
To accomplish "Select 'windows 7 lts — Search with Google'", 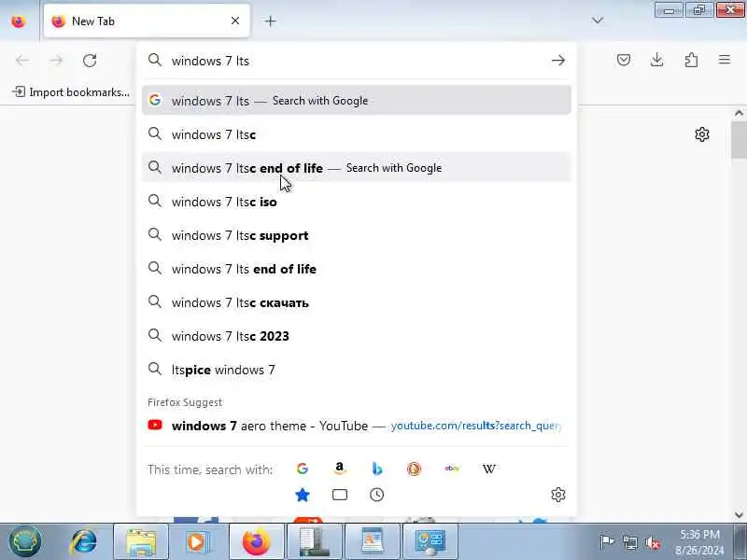I will [357, 101].
